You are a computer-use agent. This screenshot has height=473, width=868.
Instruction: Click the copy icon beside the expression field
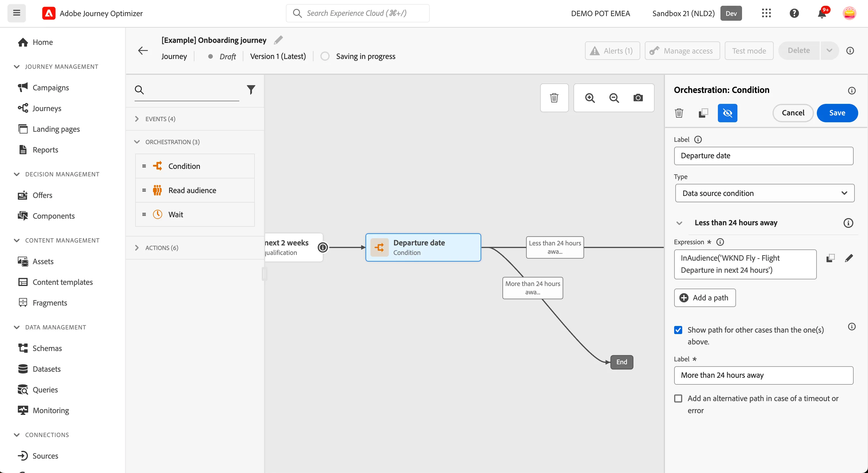point(830,258)
